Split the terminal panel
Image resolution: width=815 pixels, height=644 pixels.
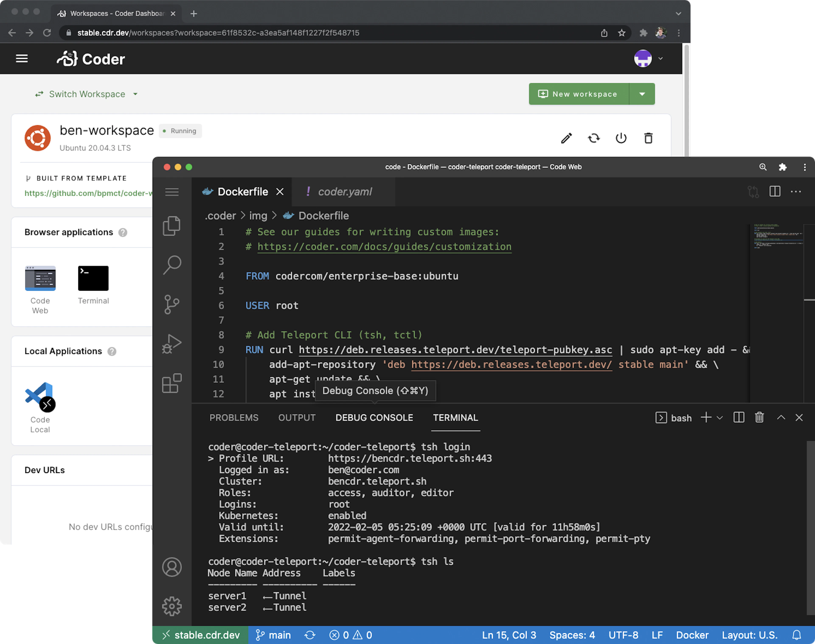tap(739, 417)
